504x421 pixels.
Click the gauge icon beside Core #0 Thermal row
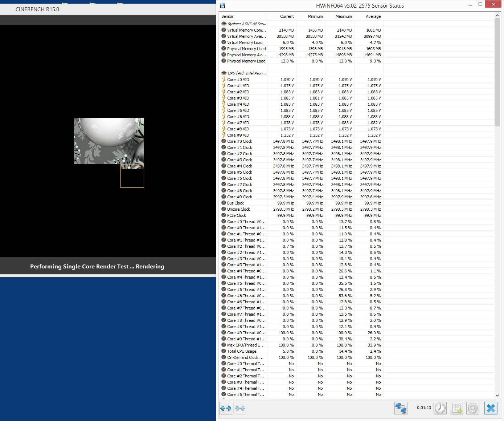(x=224, y=363)
